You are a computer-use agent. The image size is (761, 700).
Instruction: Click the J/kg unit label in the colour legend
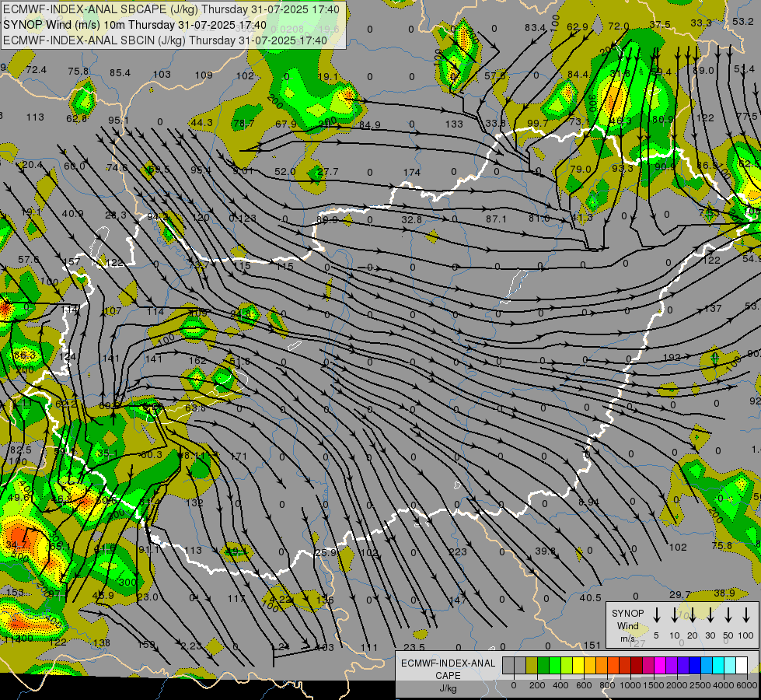448,688
